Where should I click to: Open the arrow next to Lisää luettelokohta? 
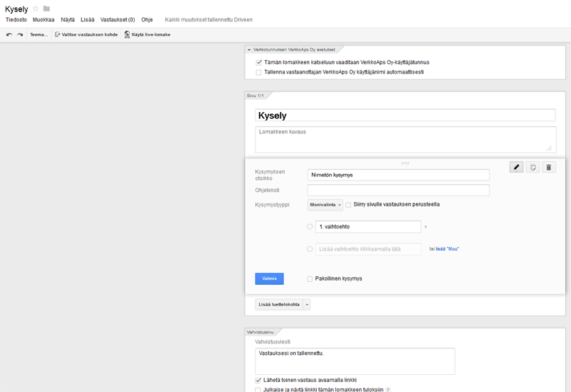coord(307,305)
